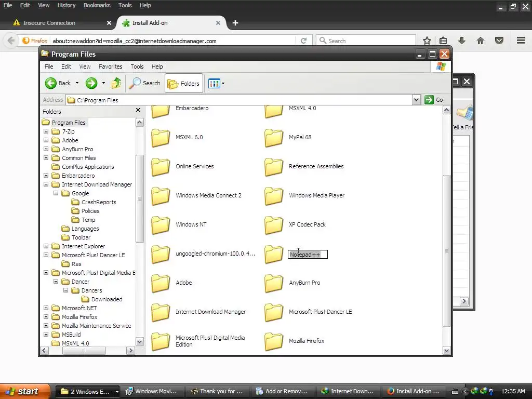Select MSXML 6.0 folder icon
The width and height of the screenshot is (532, 399).
[161, 137]
